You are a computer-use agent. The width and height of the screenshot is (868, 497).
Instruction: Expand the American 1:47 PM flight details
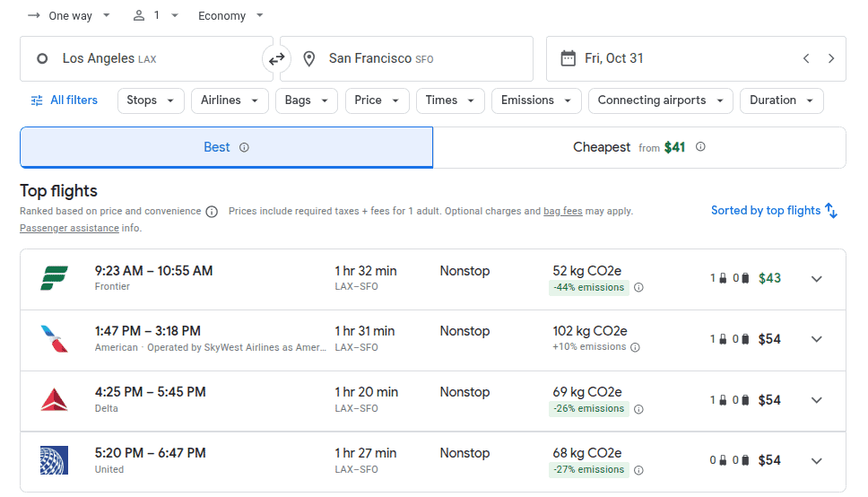[817, 339]
